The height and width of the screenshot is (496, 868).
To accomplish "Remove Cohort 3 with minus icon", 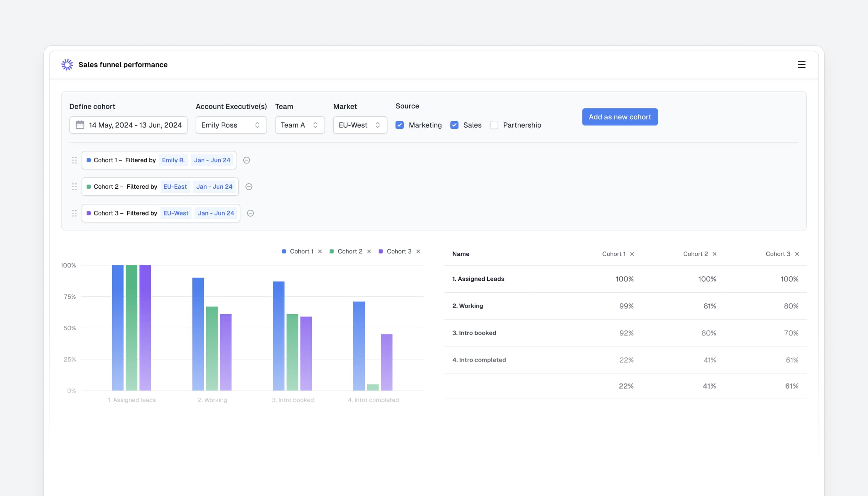I will [x=250, y=213].
